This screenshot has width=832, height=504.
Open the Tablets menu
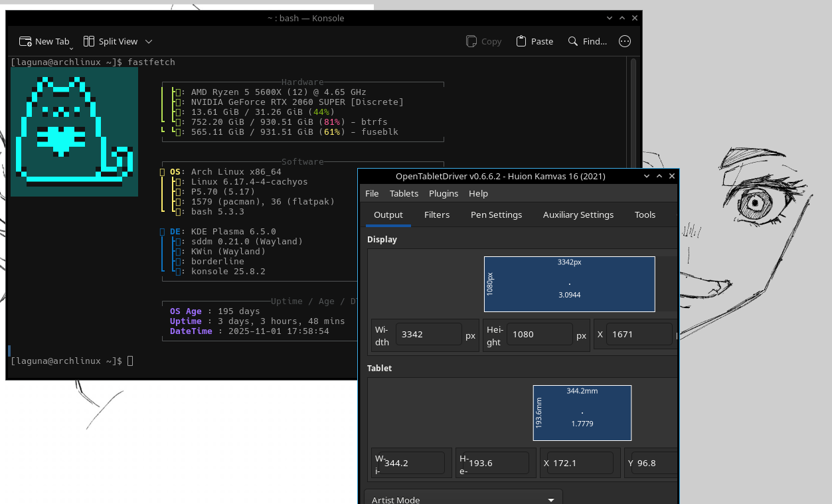click(404, 193)
